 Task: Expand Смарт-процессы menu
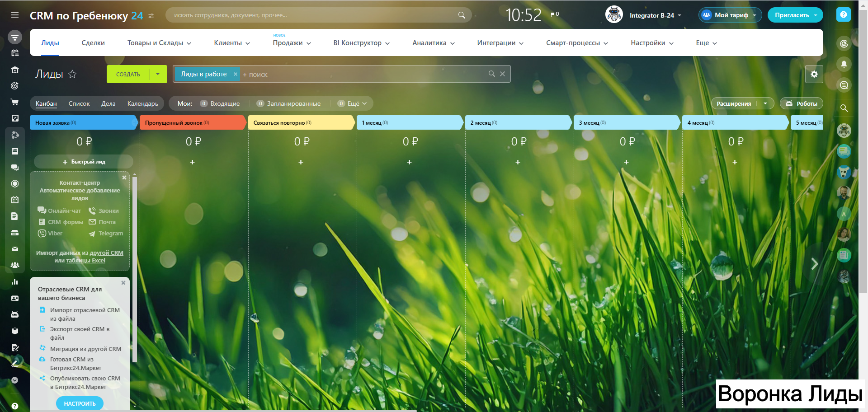pyautogui.click(x=577, y=43)
